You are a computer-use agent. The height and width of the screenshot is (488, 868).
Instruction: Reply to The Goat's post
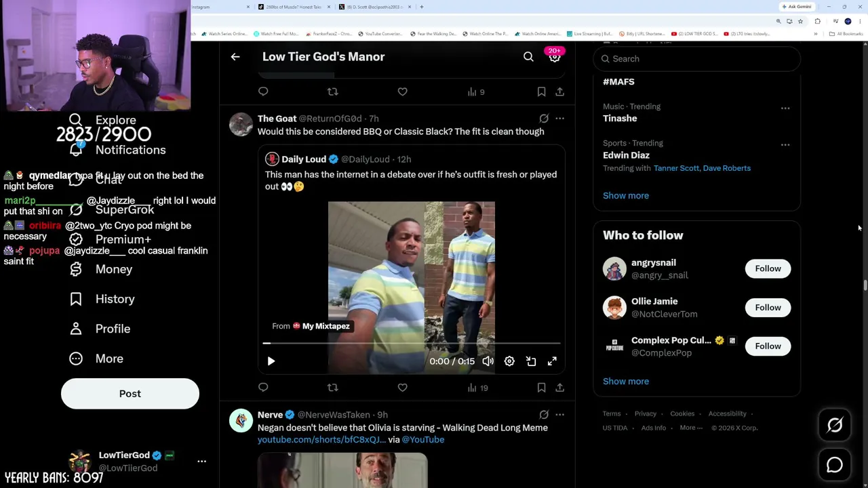(263, 388)
